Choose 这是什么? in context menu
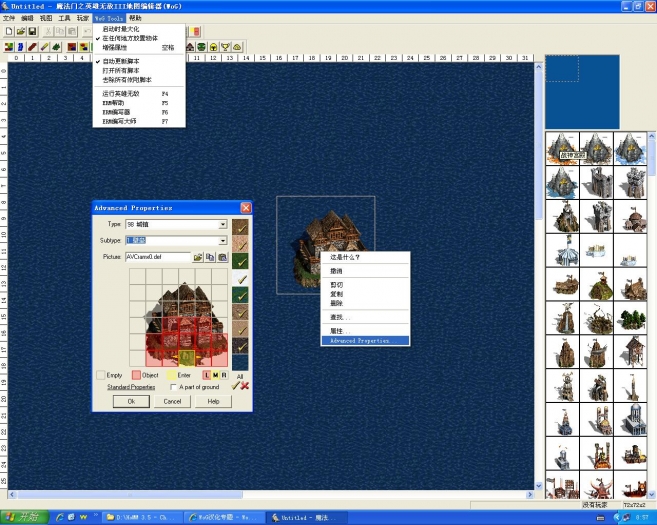This screenshot has width=657, height=525. pyautogui.click(x=365, y=257)
